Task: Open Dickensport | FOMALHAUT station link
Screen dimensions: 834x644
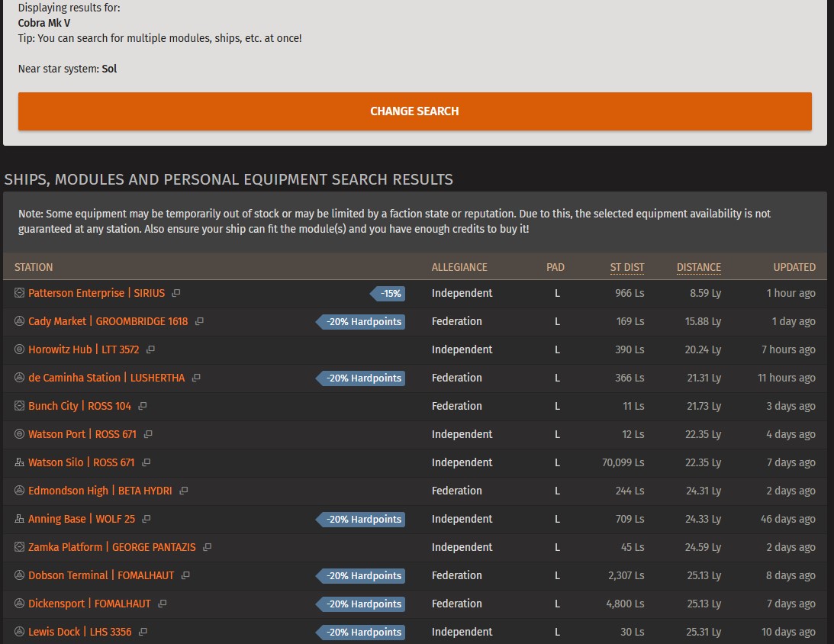Action: [89, 603]
